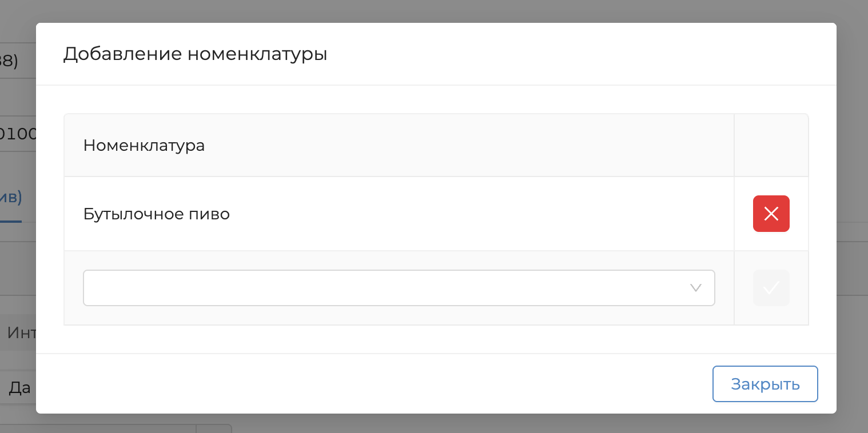Click the Да option behind the dialog
Image resolution: width=868 pixels, height=433 pixels.
(x=19, y=388)
